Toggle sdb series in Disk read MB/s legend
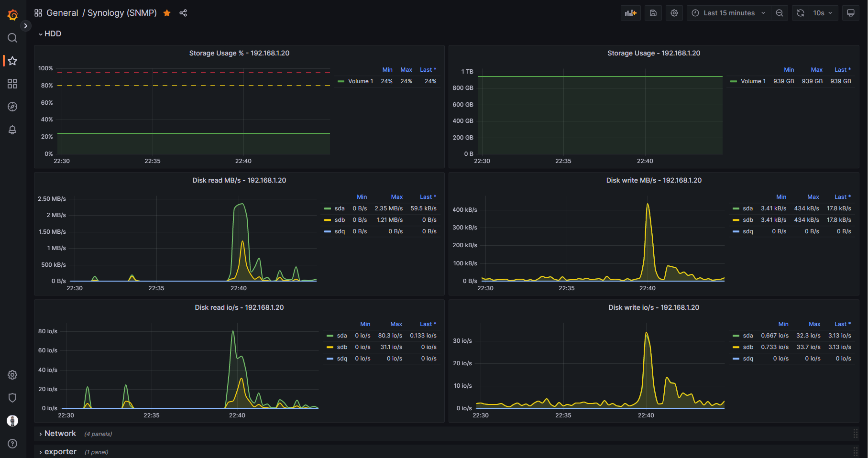Screen dimensions: 868x458 click(340, 220)
